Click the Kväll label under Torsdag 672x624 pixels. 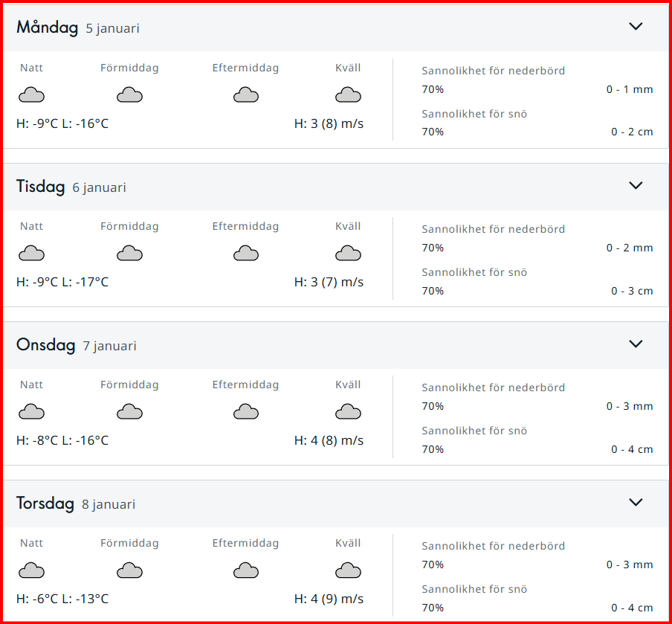[348, 543]
